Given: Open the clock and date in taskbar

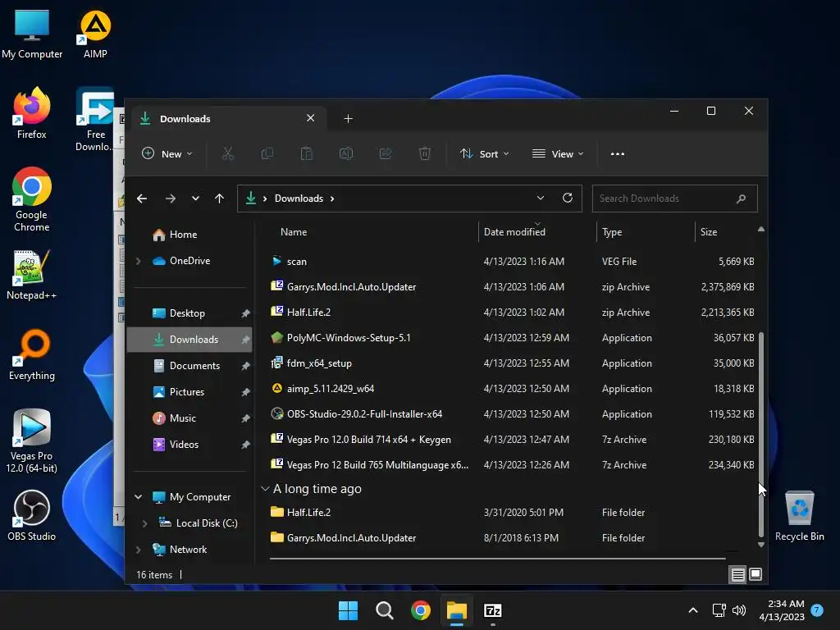Looking at the screenshot, I should pyautogui.click(x=781, y=610).
